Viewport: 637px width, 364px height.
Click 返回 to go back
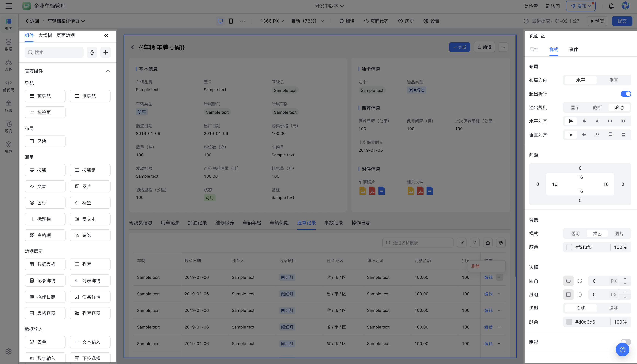click(x=32, y=21)
